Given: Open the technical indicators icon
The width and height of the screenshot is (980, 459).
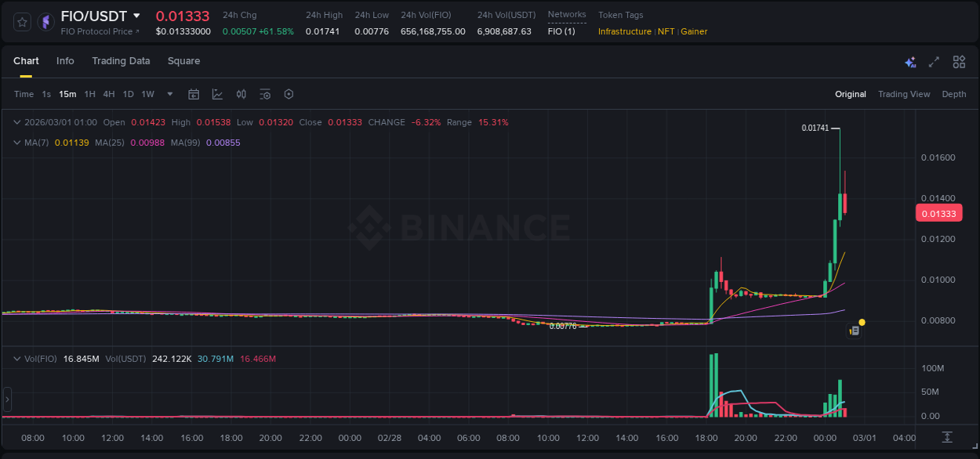Looking at the screenshot, I should click(x=217, y=93).
